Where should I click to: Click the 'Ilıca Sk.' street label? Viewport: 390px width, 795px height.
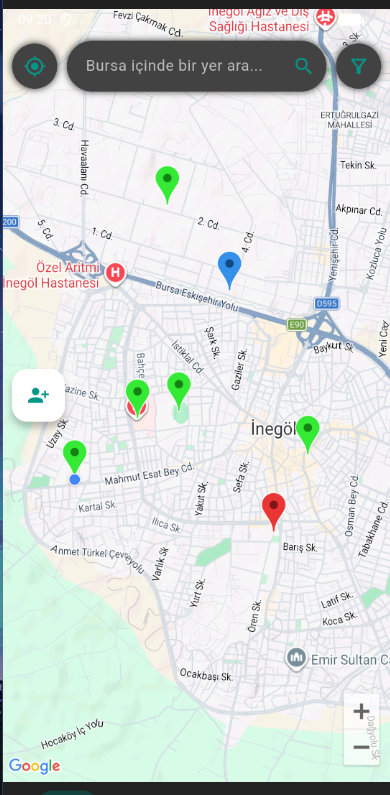(167, 525)
